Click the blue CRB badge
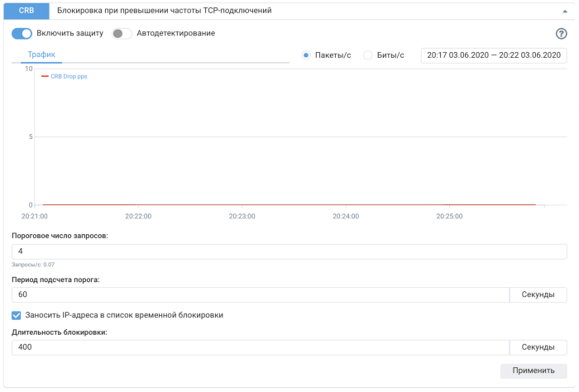This screenshot has width=579, height=392. [x=26, y=12]
